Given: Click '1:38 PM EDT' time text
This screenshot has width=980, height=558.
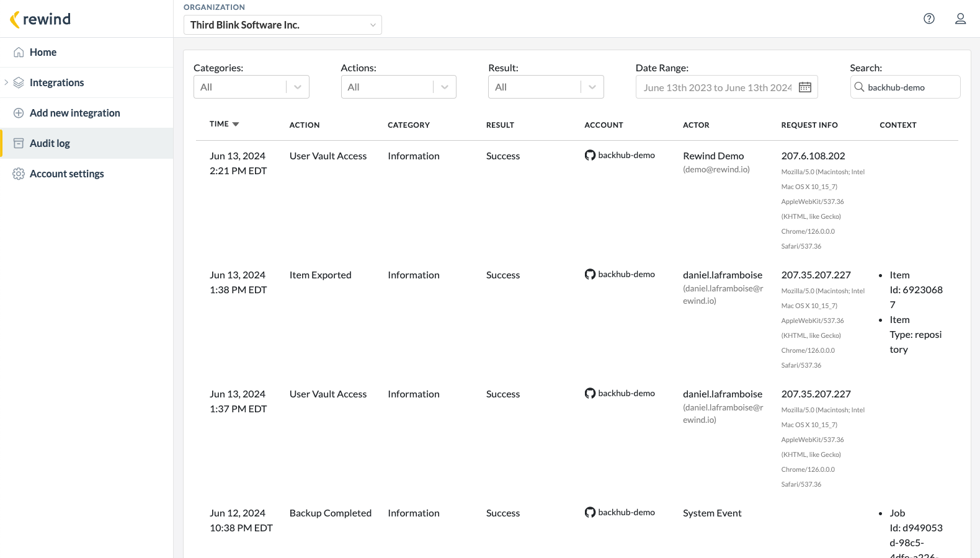Looking at the screenshot, I should [238, 290].
